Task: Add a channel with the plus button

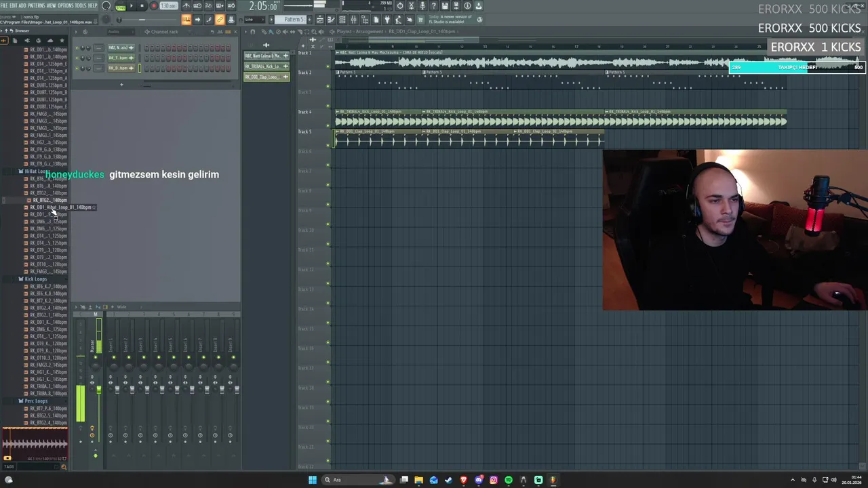Action: 121,84
